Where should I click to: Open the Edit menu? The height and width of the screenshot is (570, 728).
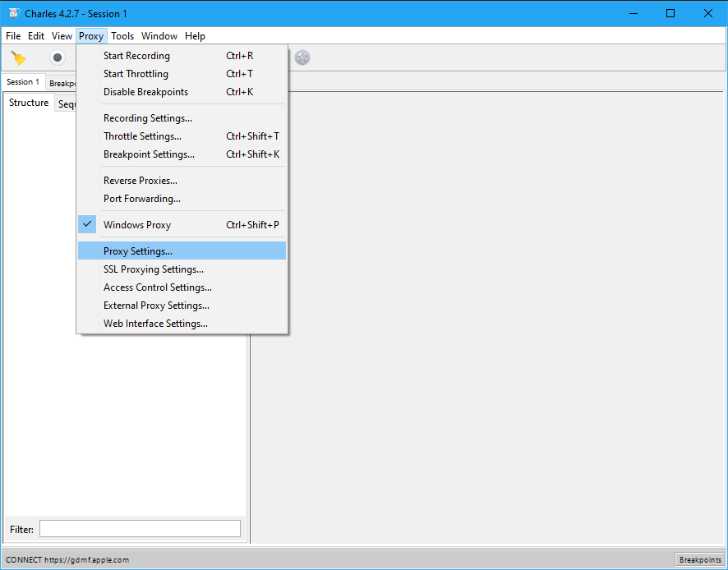click(36, 36)
